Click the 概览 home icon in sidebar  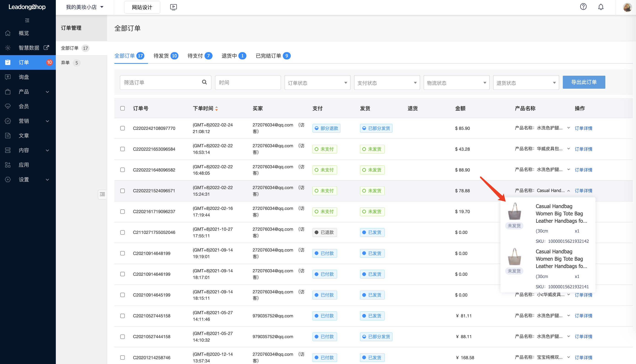[8, 33]
